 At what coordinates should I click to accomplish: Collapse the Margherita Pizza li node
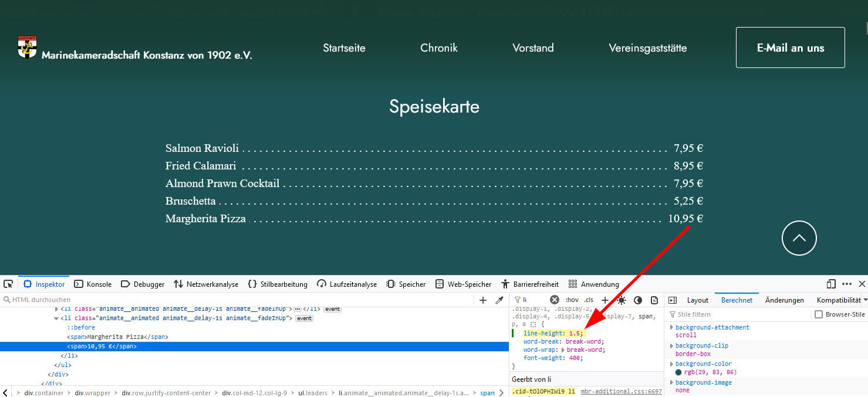tap(56, 318)
